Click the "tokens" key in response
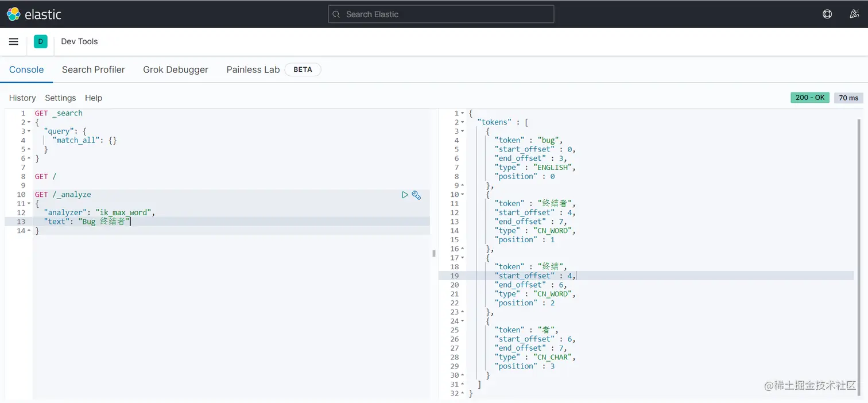Viewport: 868px width, 403px height. coord(494,122)
